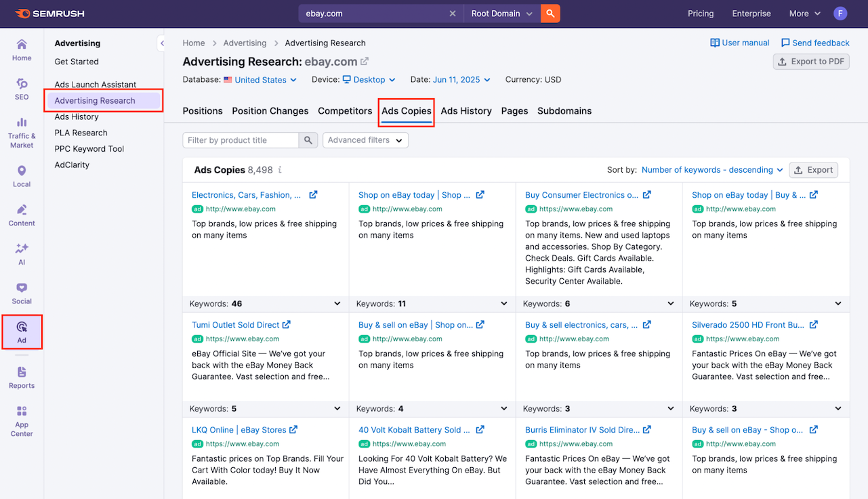Open the AI sidebar icon
This screenshot has width=868, height=499.
pos(22,254)
